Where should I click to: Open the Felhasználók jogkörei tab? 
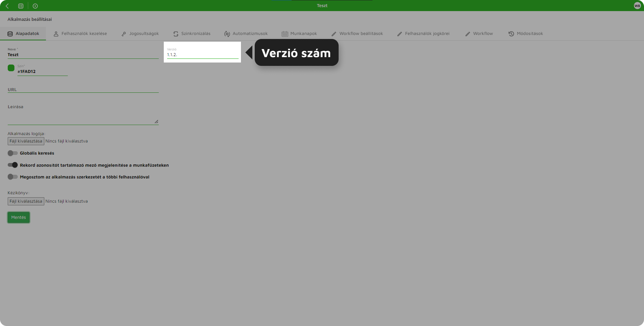coord(423,34)
